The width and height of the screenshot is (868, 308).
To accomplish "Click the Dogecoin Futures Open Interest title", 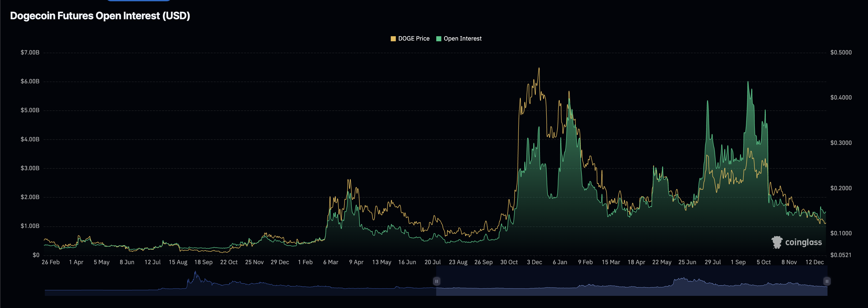I will click(x=100, y=16).
